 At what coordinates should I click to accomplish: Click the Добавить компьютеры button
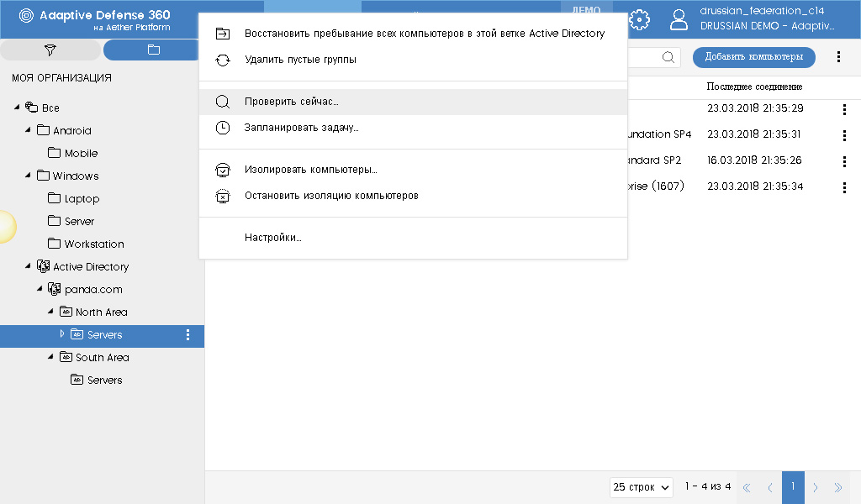pos(753,57)
